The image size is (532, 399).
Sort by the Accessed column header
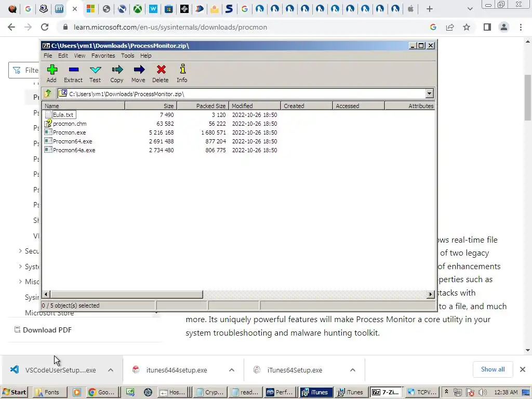pyautogui.click(x=358, y=106)
